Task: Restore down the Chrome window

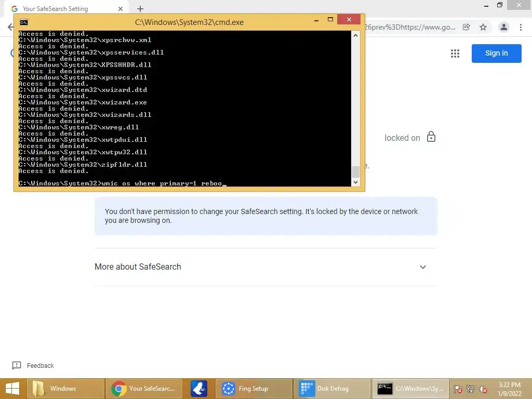Action: [499, 5]
